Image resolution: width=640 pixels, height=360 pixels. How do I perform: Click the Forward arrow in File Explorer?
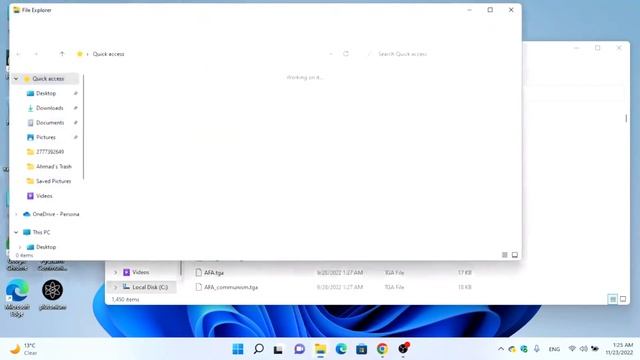(36, 54)
